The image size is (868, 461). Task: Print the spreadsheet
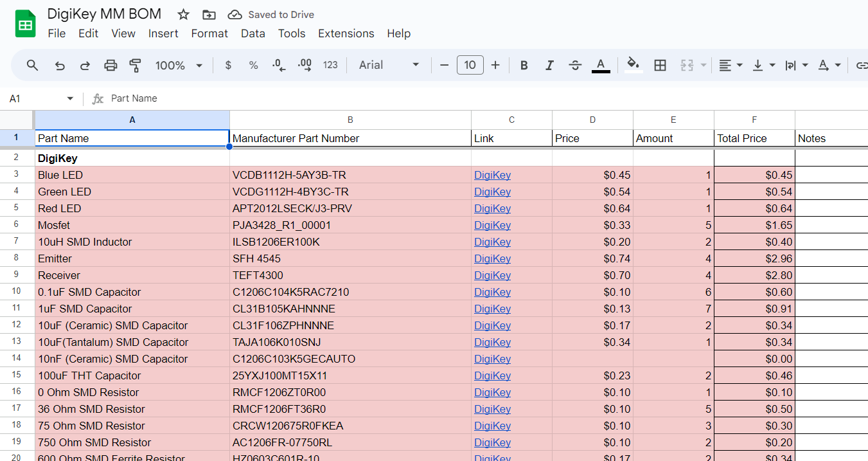[x=111, y=65]
